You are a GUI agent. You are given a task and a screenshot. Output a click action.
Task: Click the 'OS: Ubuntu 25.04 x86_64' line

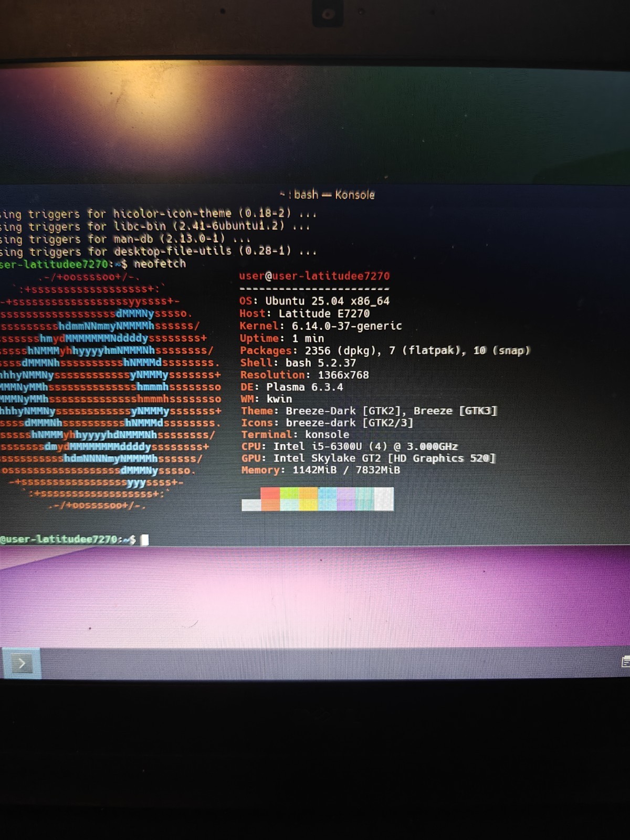(x=314, y=301)
